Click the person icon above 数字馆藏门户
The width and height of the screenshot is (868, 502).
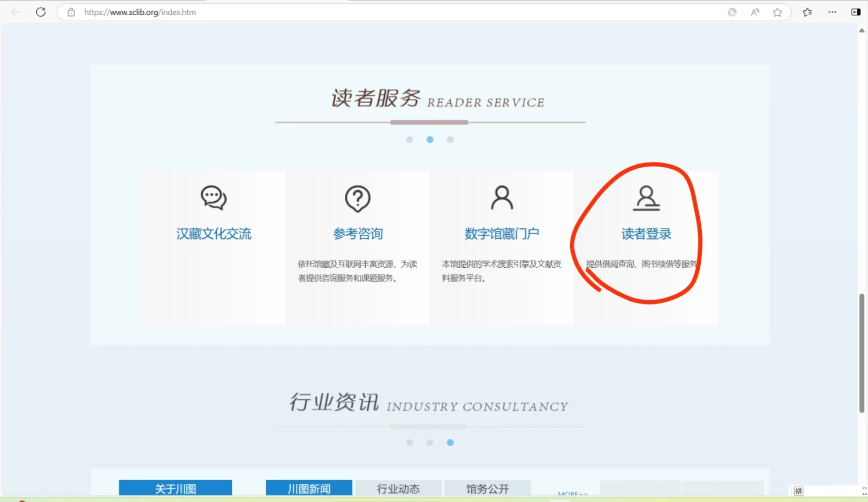point(502,198)
